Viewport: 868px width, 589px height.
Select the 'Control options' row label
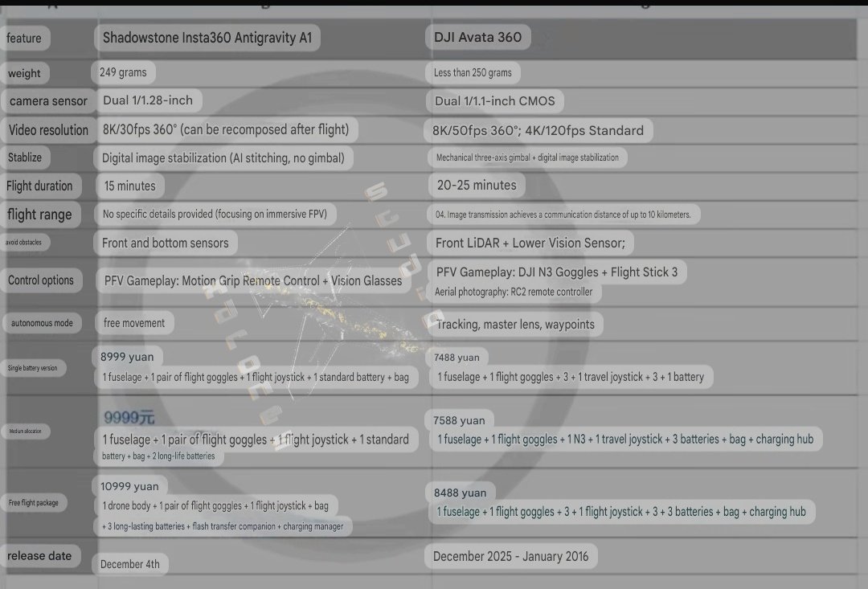40,280
